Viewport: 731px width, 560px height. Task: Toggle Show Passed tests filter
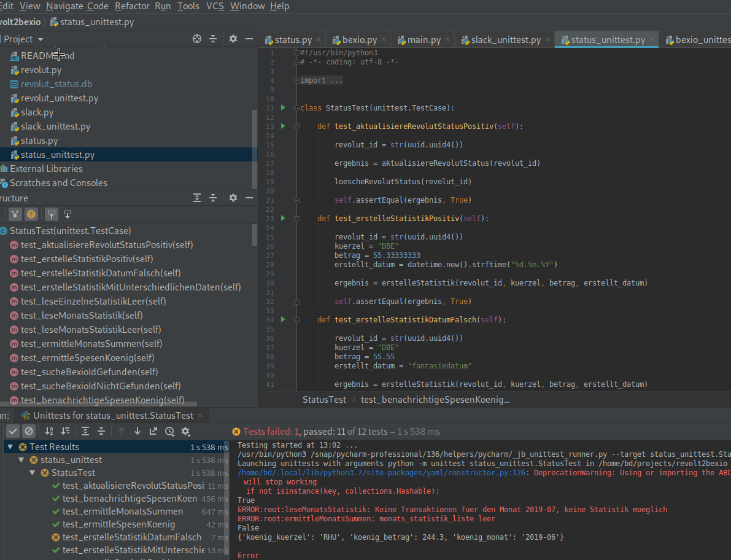[x=13, y=431]
